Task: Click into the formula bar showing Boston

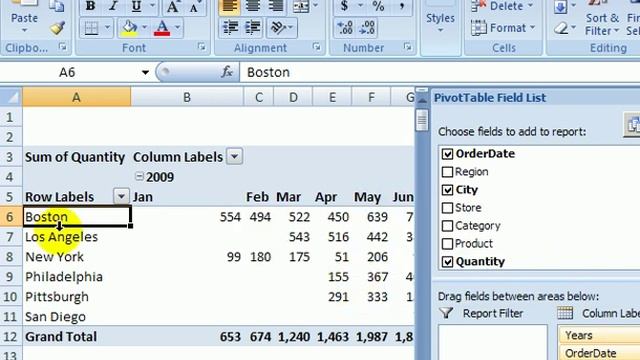Action: coord(440,72)
